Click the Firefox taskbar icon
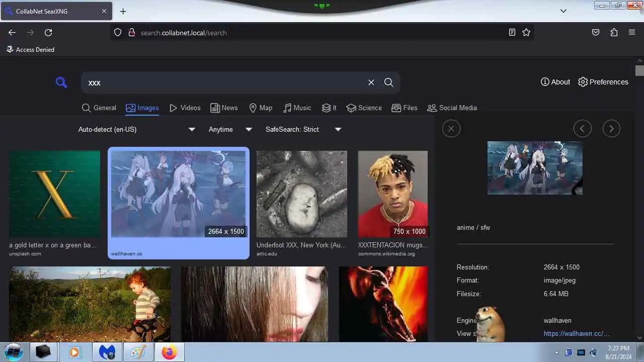This screenshot has height=362, width=644. 169,352
